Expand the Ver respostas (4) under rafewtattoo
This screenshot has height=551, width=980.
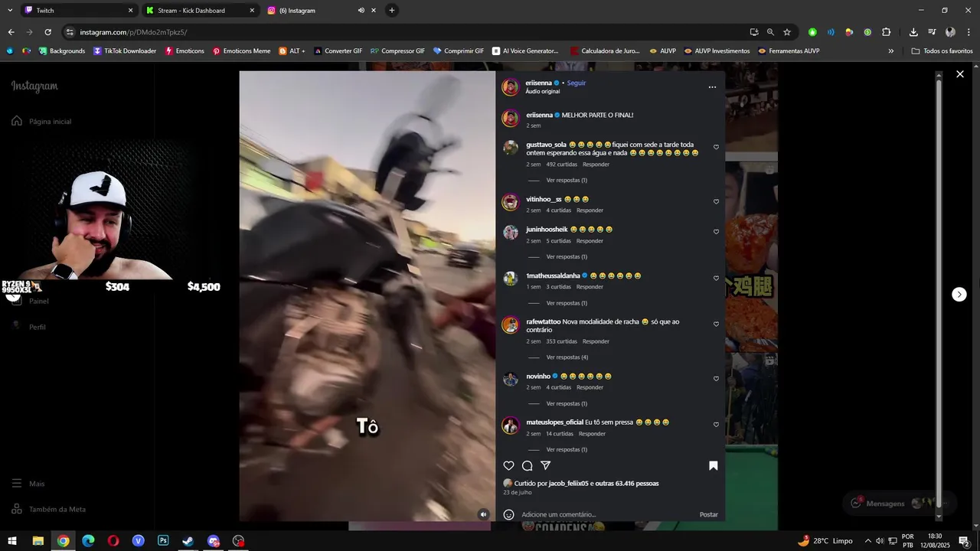(567, 357)
